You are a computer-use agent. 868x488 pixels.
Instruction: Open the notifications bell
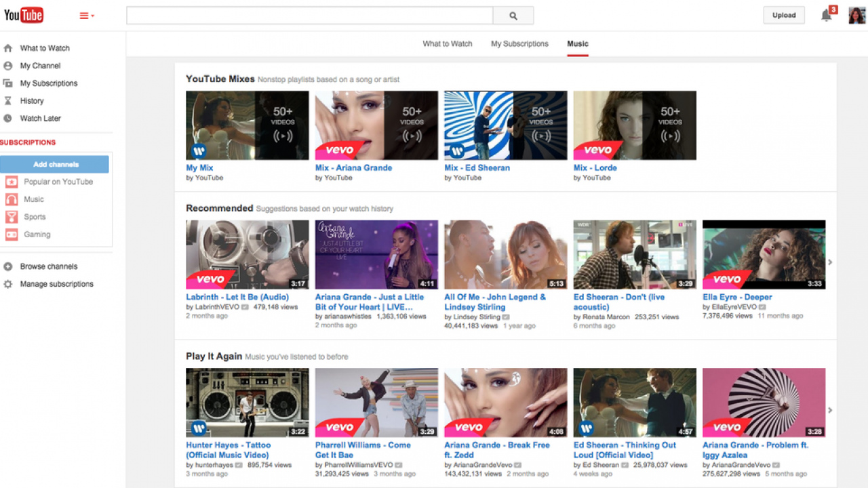(826, 16)
